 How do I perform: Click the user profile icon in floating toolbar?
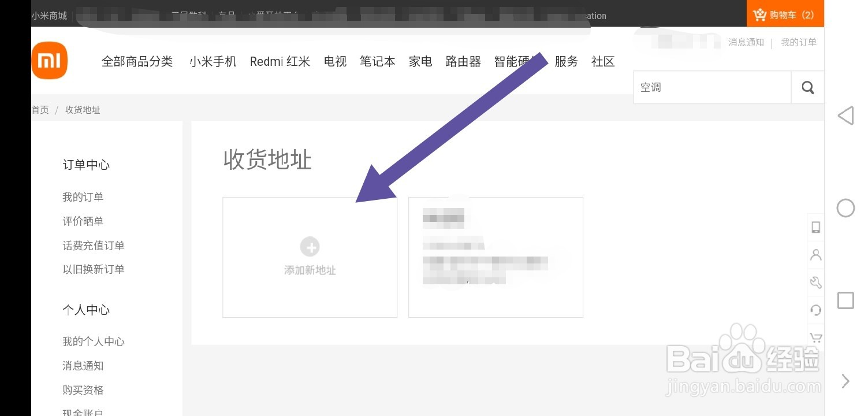[x=816, y=255]
